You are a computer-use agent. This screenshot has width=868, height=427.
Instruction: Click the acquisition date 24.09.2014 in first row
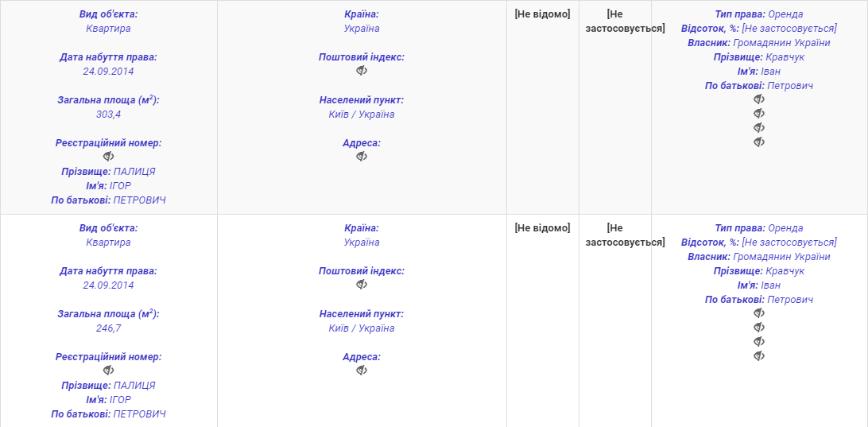coord(109,72)
